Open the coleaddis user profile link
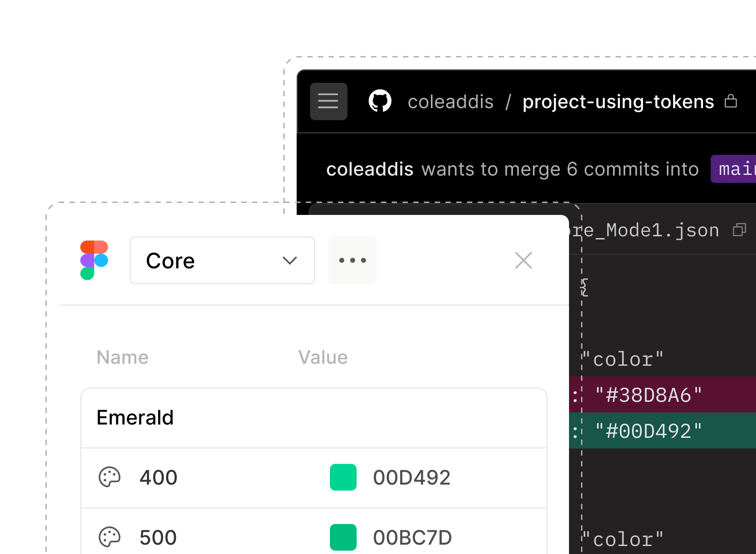Screen dimensions: 756x554 pos(450,102)
